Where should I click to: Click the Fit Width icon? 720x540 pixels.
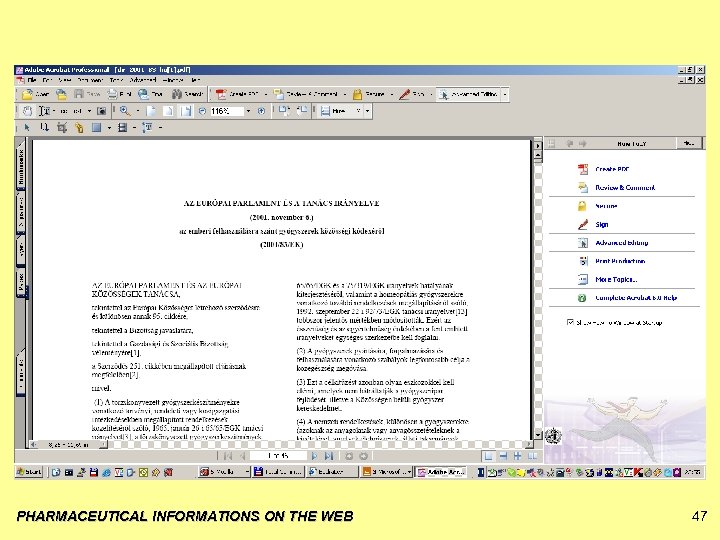tap(186, 111)
